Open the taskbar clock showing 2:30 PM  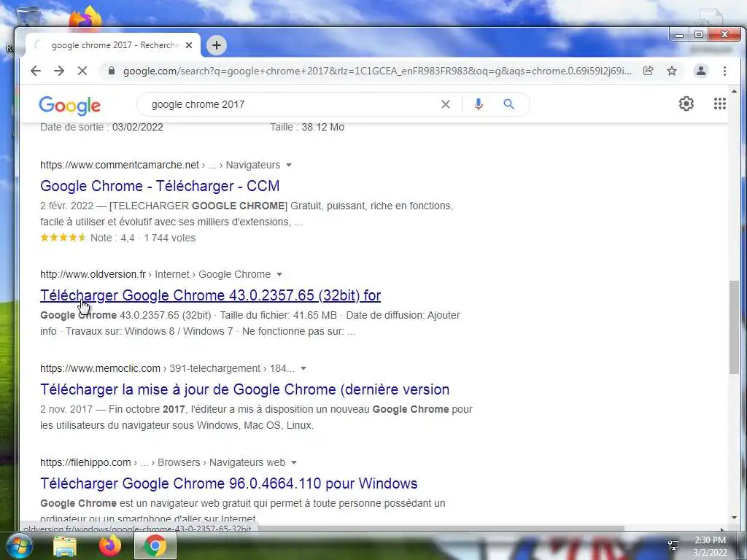[x=710, y=546]
